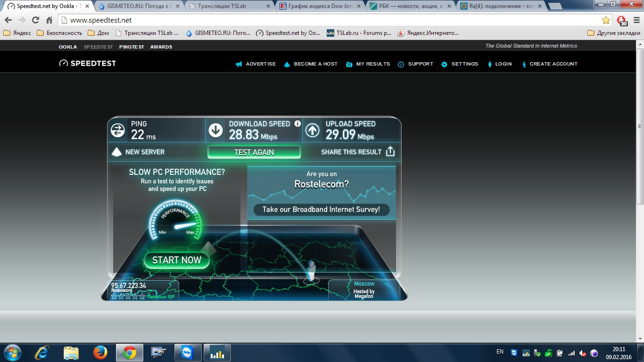Click the person icon beside Login
Viewport: 644px width, 362px height.
click(x=490, y=64)
